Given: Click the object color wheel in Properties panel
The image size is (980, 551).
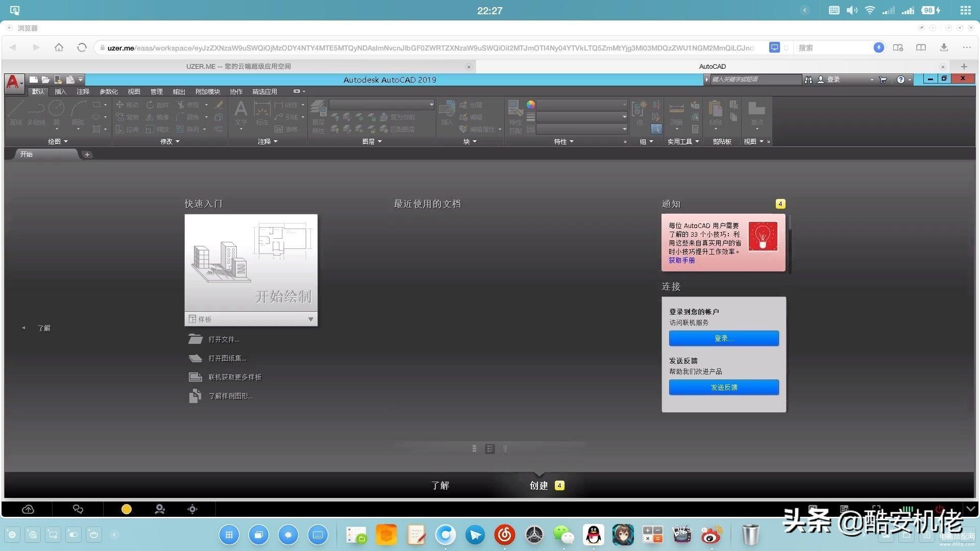Looking at the screenshot, I should [531, 105].
